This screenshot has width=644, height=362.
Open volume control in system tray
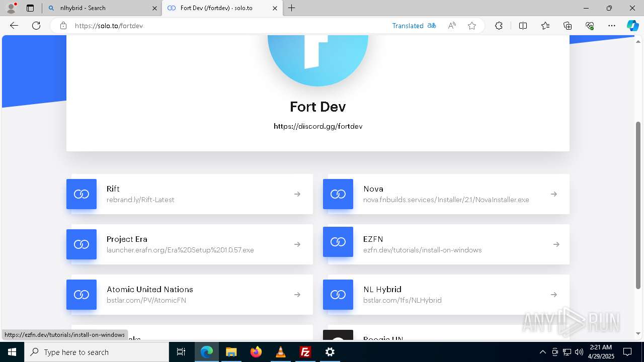click(x=579, y=352)
